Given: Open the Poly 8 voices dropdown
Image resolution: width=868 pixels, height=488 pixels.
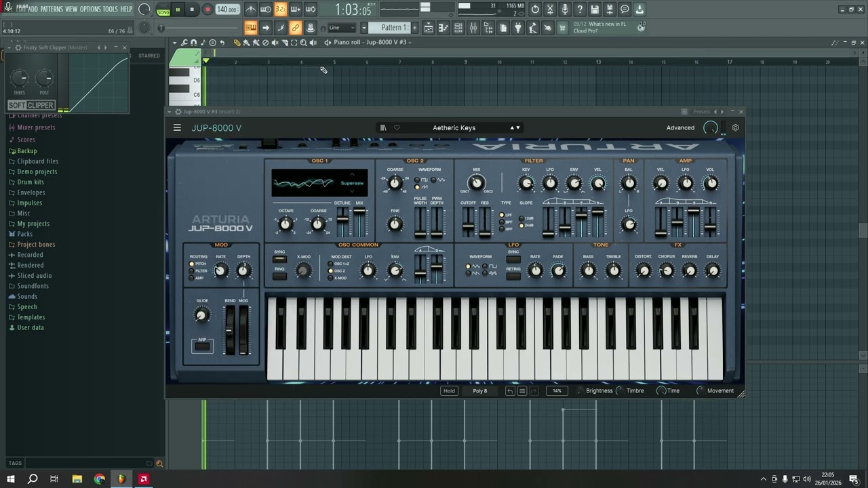Looking at the screenshot, I should tap(480, 391).
